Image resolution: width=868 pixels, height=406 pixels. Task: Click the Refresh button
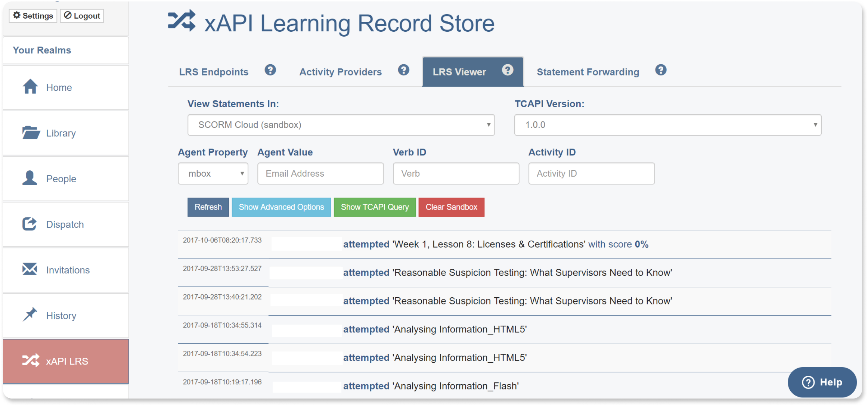point(208,207)
